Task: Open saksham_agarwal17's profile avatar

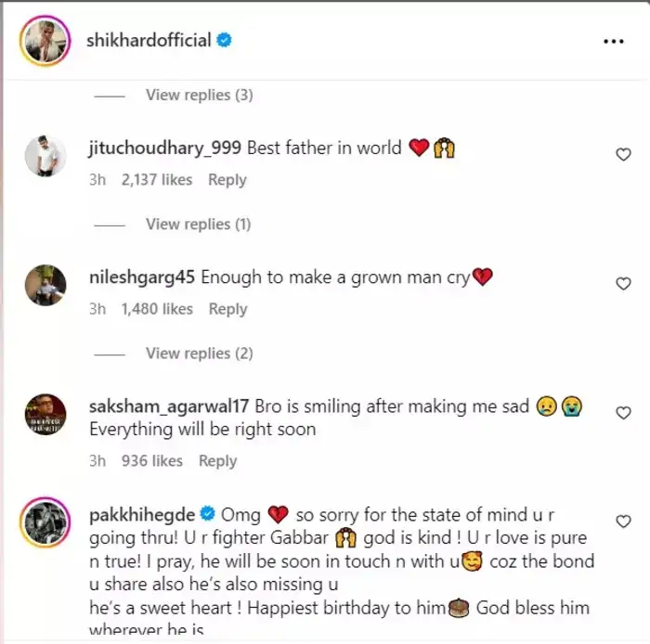Action: tap(45, 414)
